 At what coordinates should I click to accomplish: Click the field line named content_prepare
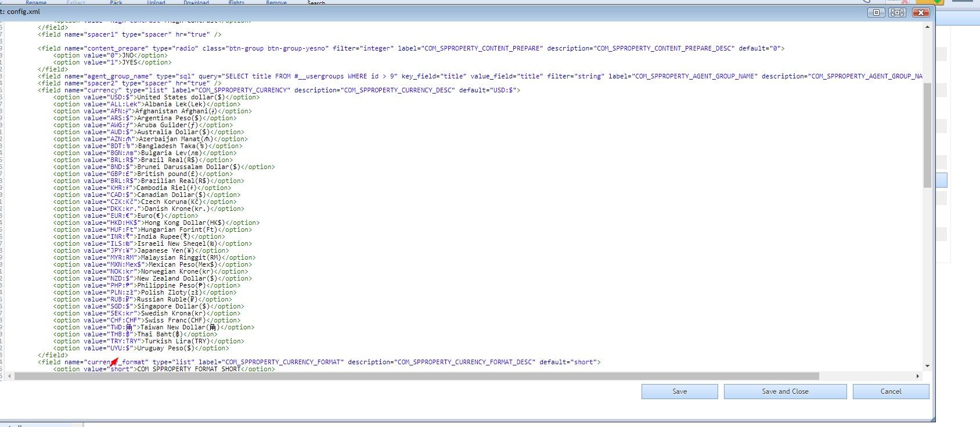pos(411,48)
